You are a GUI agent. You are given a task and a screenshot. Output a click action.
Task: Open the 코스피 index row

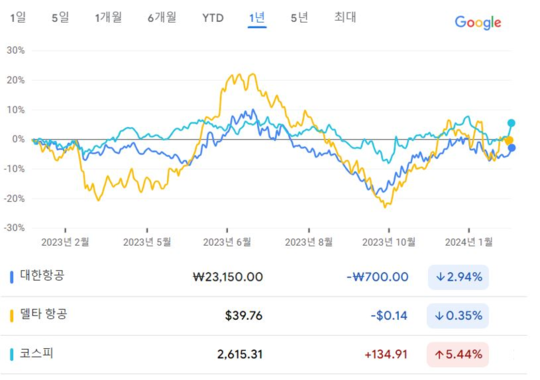(263, 355)
